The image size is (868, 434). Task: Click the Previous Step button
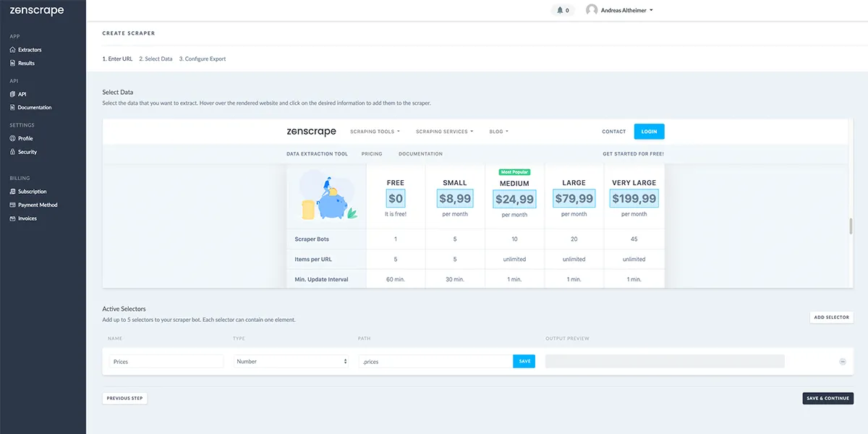point(124,398)
